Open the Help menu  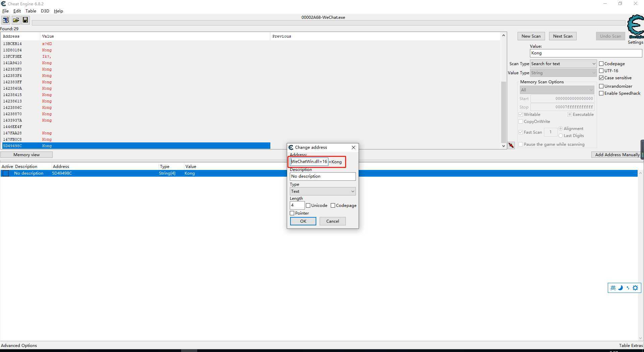click(58, 11)
